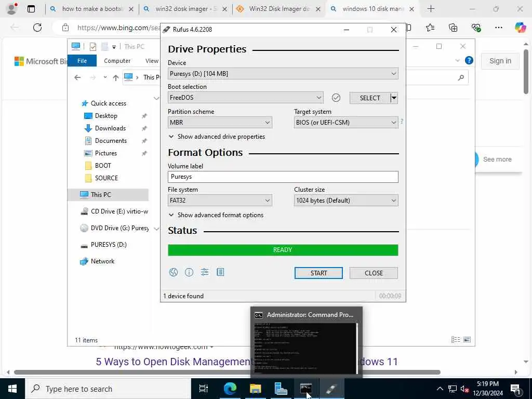
Task: Open recent locations dropdown in Explorer
Action: coord(105,77)
